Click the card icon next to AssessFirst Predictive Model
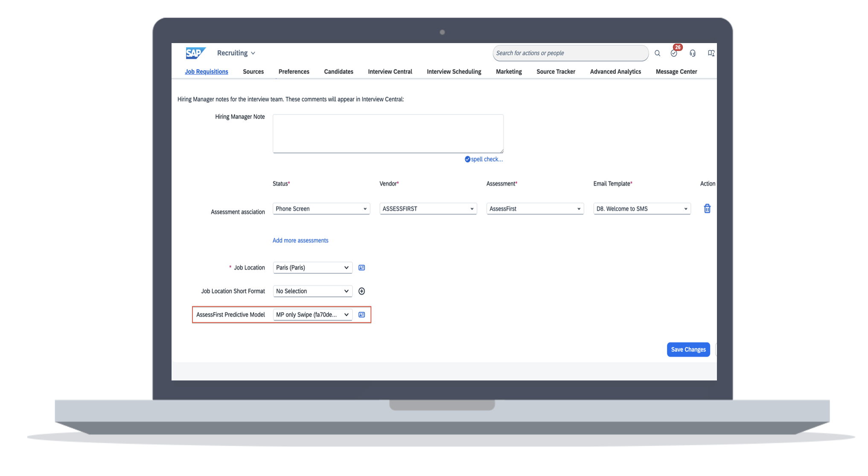The width and height of the screenshot is (868, 476). coord(361,315)
